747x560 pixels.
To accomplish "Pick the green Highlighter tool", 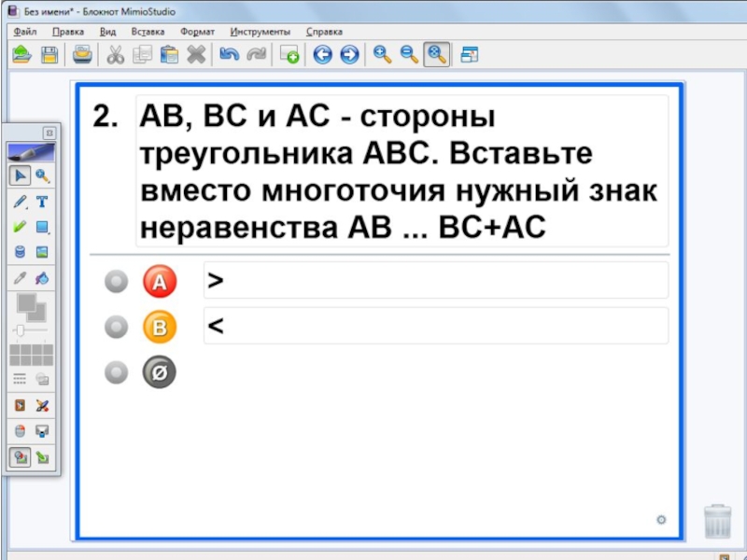I will [20, 227].
